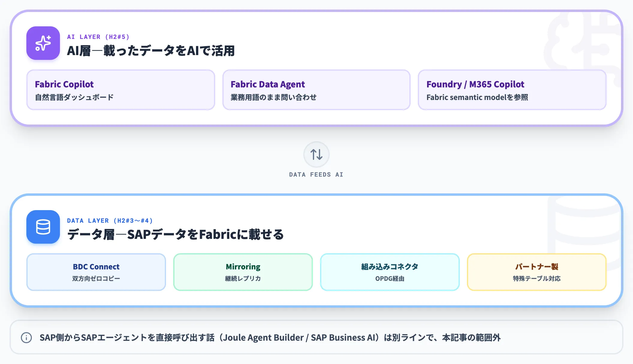
Task: Select the BDC Connect card
Action: [x=96, y=272]
